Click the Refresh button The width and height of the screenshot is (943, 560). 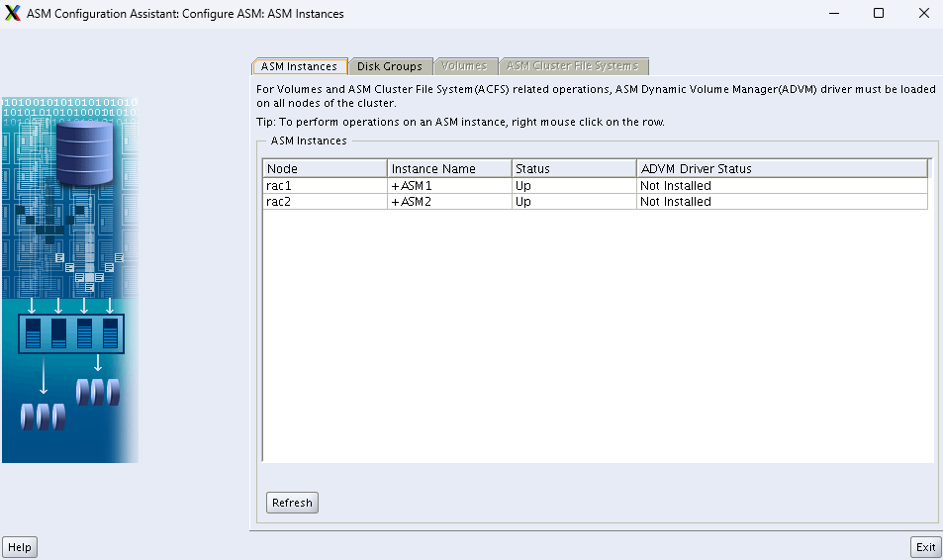coord(292,503)
